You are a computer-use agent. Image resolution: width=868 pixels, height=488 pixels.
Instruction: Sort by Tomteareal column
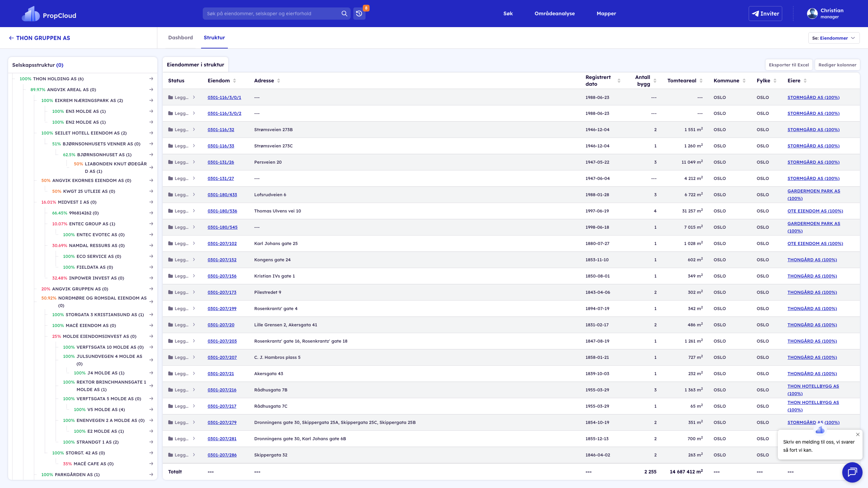pyautogui.click(x=701, y=81)
